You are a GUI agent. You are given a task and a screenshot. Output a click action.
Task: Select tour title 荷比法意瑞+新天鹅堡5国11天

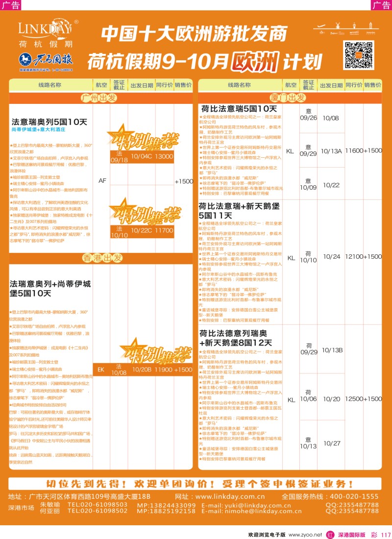point(239,211)
